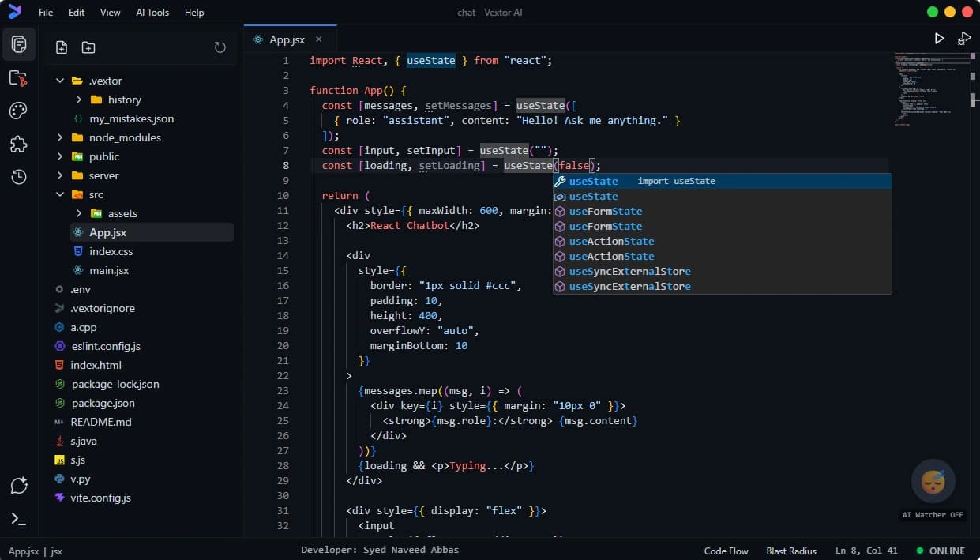Open the extensions puzzle icon

click(x=19, y=144)
